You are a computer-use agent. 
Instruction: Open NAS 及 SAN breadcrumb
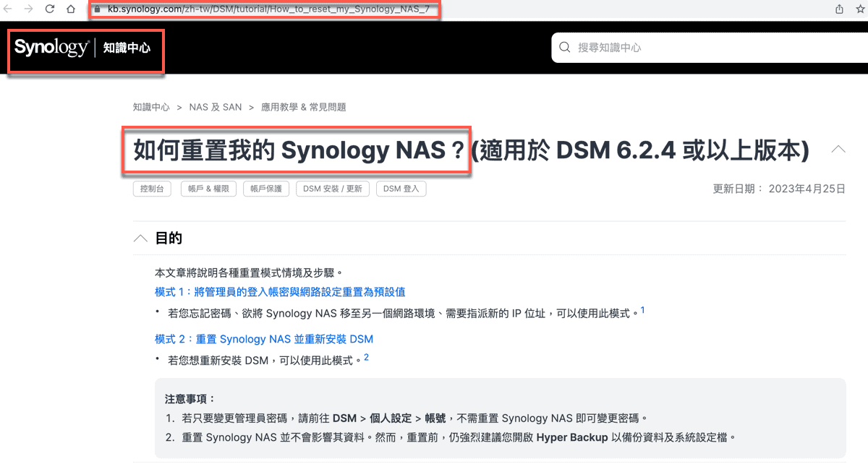(216, 107)
